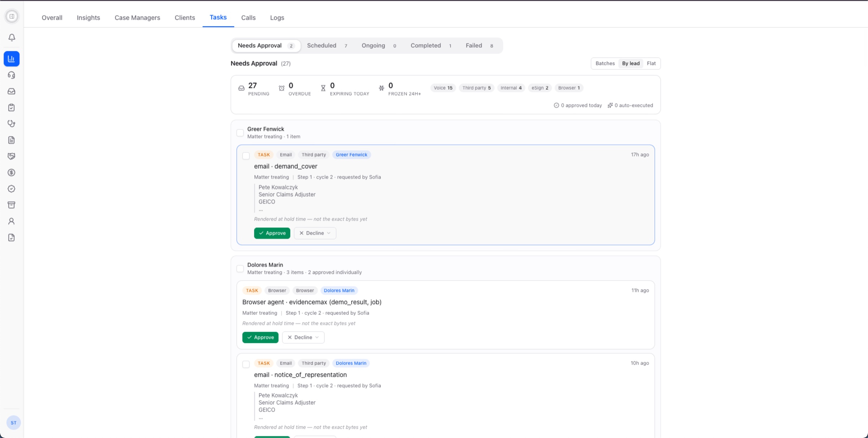Click the ST user avatar
The height and width of the screenshot is (438, 868).
coord(13,422)
